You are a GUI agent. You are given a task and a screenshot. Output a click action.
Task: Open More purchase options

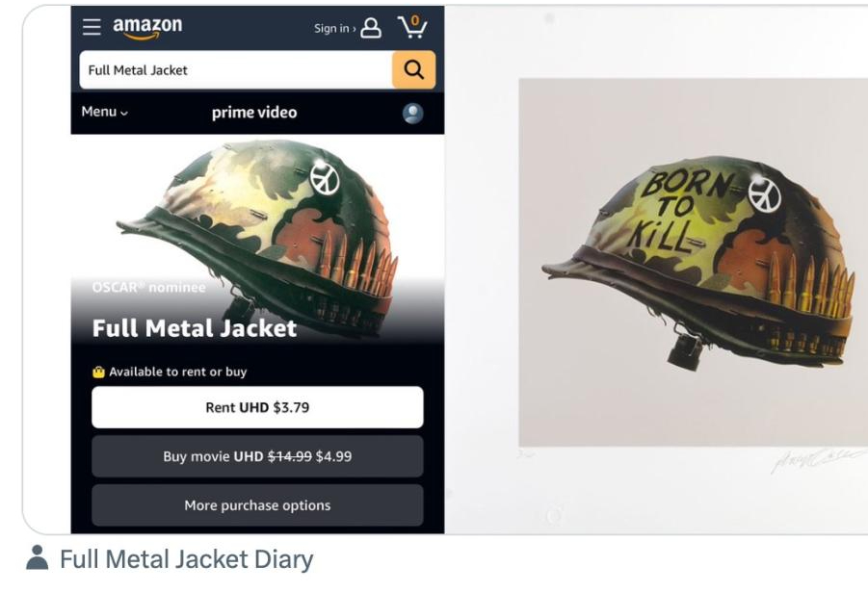tap(257, 505)
